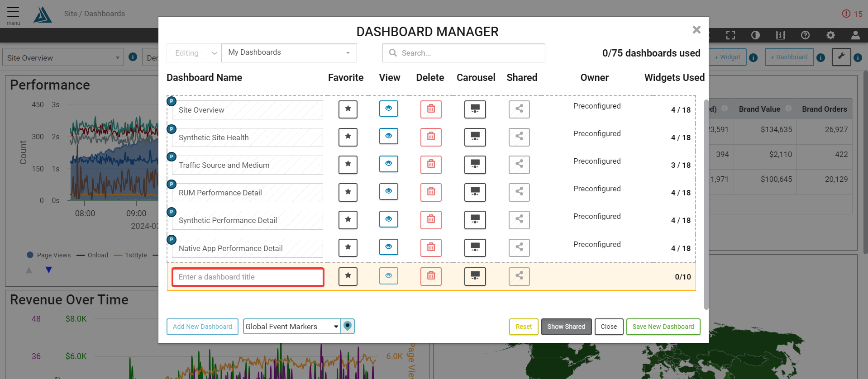Image resolution: width=868 pixels, height=379 pixels.
Task: Click the Onload legend entry
Action: 92,255
